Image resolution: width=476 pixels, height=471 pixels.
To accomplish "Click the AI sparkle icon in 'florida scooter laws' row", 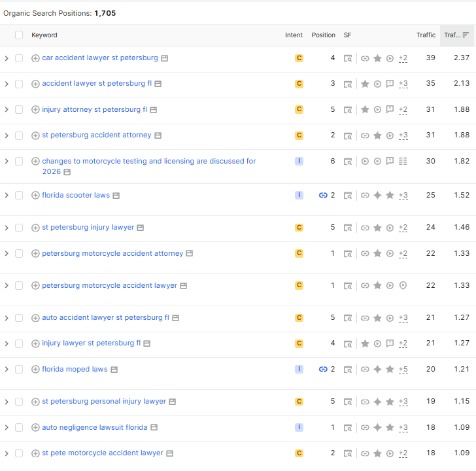I will coord(377,195).
